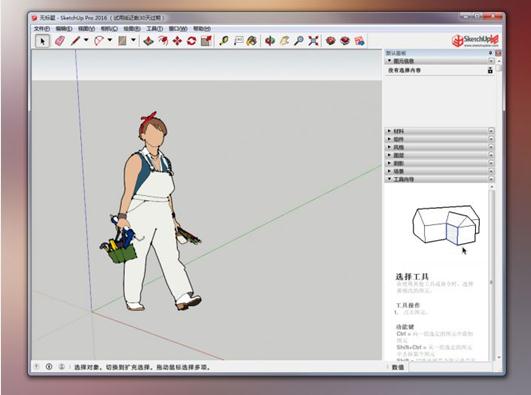
Task: Click the last toolbar icon after Extension Warehouse
Action: (x=360, y=41)
